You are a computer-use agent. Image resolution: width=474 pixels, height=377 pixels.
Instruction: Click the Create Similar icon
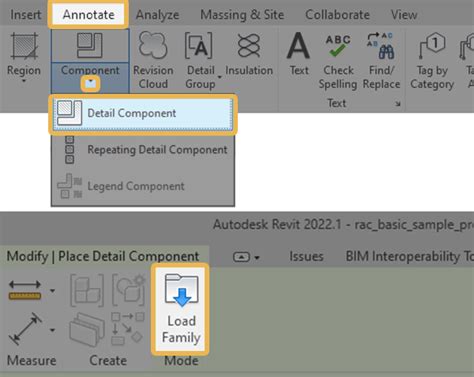point(127,328)
